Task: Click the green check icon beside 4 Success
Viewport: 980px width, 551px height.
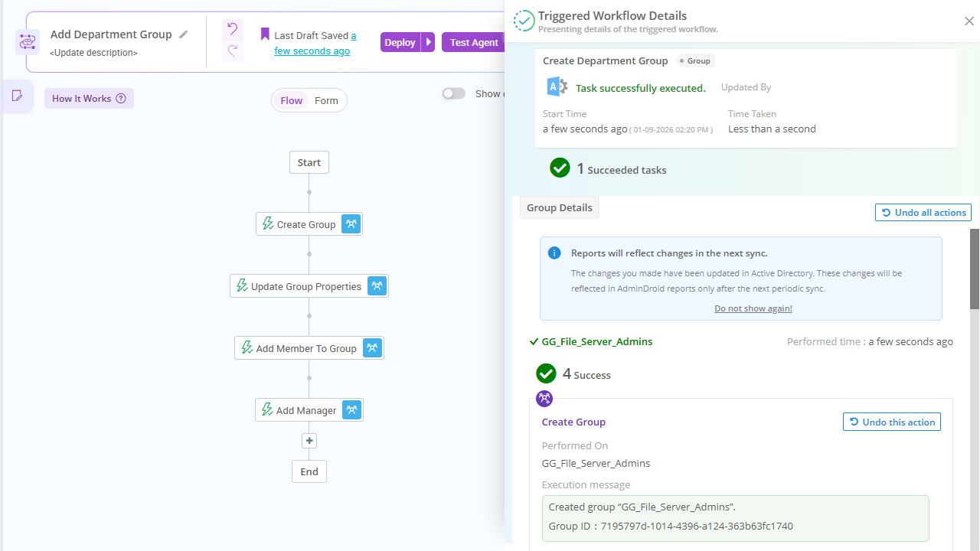Action: tap(546, 373)
